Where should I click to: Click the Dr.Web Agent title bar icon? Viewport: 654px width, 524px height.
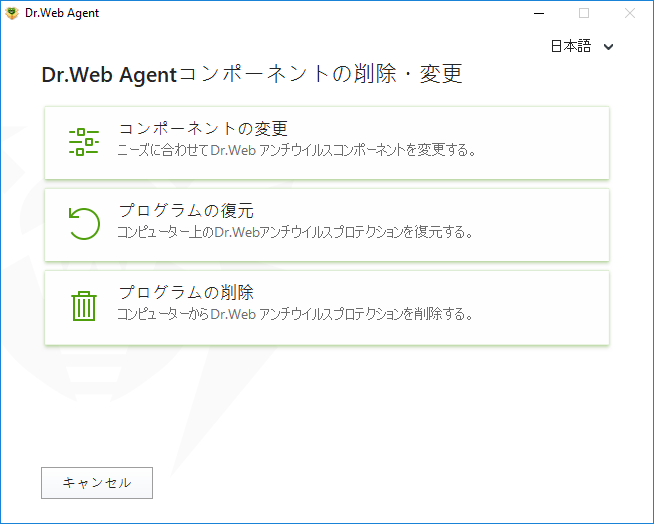coord(12,13)
